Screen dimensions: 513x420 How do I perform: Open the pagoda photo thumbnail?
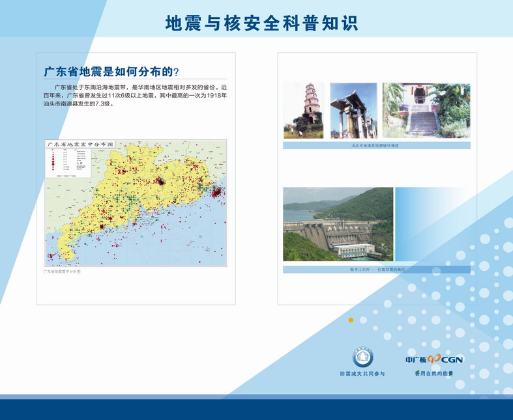pyautogui.click(x=303, y=110)
